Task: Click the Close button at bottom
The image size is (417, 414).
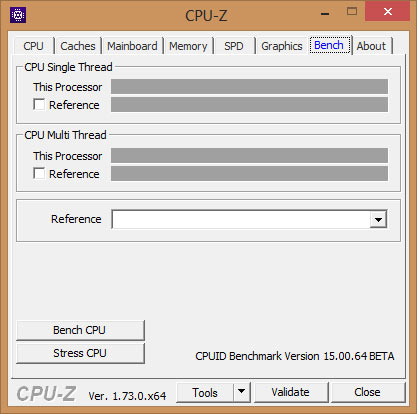Action: (368, 393)
